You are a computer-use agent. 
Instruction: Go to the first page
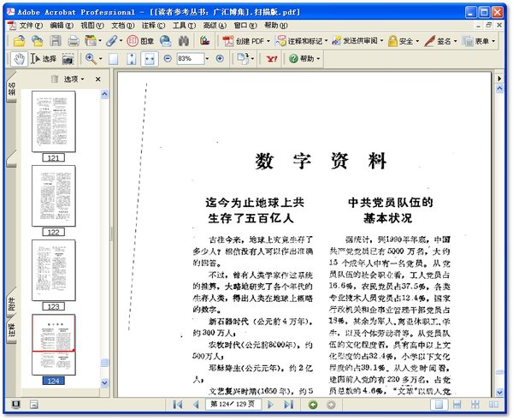[x=178, y=405]
